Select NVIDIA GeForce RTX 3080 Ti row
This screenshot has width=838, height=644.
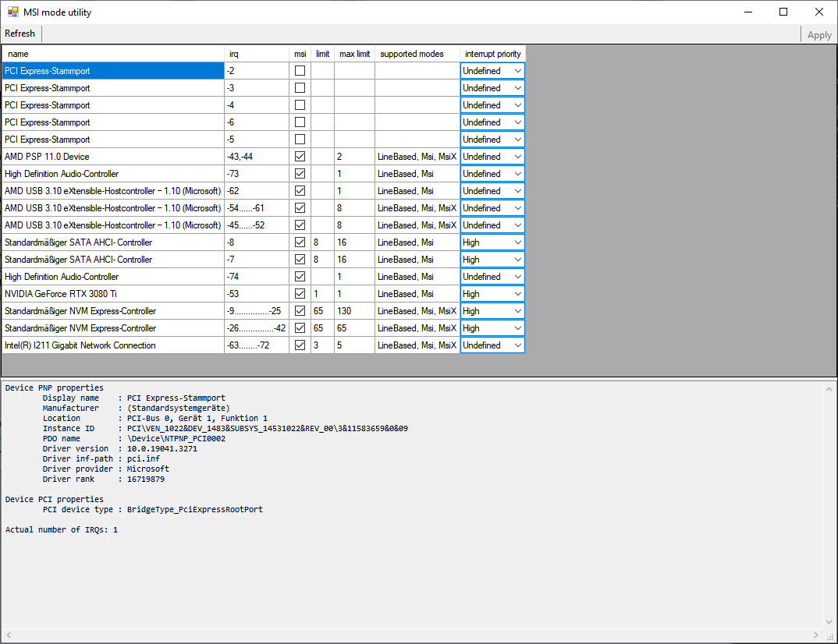coord(113,294)
